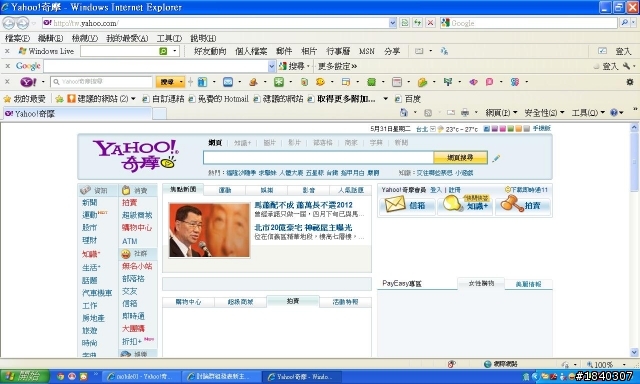This screenshot has width=640, height=384.
Task: Click the 登入 link of the Yahoo member box
Action: pos(436,190)
